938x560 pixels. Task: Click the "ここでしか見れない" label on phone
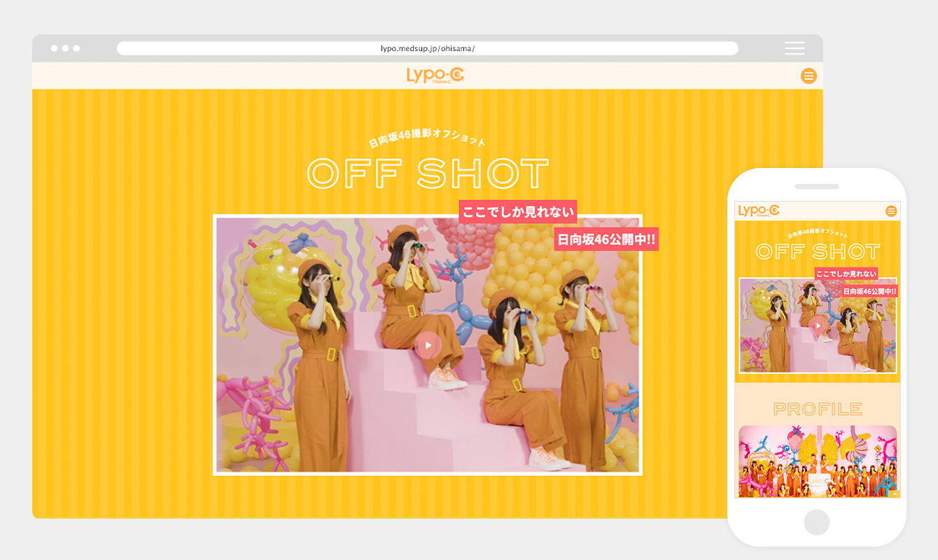coord(846,274)
